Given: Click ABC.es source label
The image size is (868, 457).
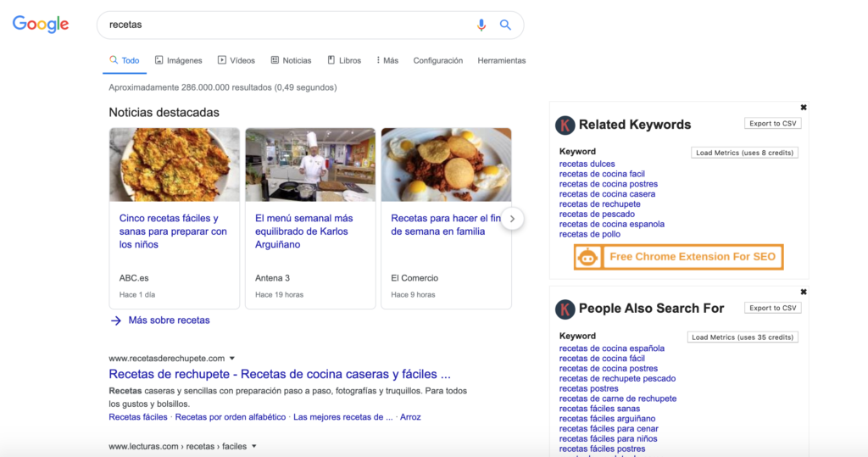Looking at the screenshot, I should pyautogui.click(x=134, y=278).
